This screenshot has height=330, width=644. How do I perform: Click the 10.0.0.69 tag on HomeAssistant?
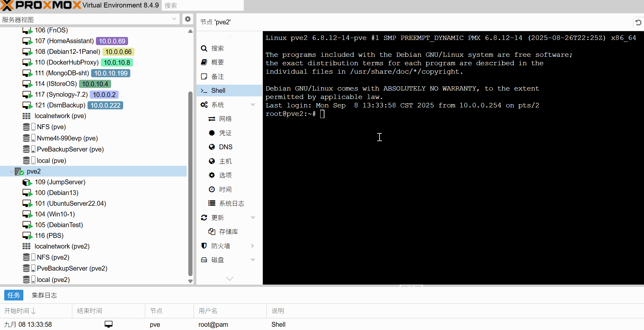point(112,41)
